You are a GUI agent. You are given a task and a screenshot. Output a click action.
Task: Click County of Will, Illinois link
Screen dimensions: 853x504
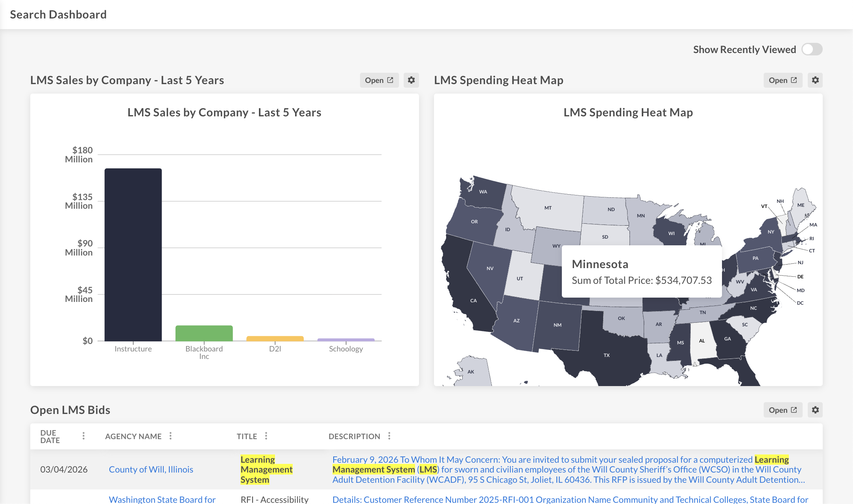[x=151, y=469]
